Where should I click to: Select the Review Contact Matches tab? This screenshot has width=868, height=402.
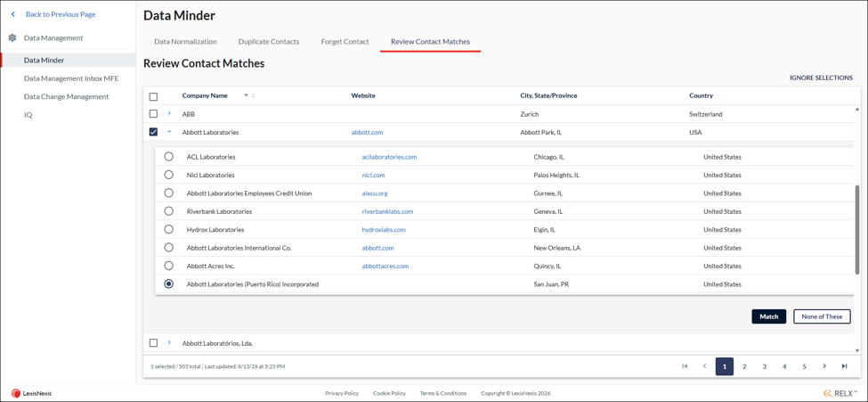(430, 42)
